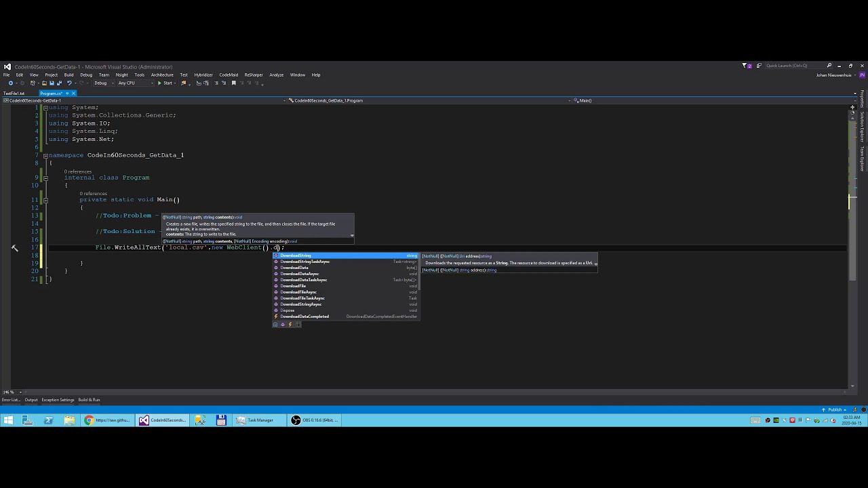Collapse the Main method block at line 11
The image size is (868, 488).
pyautogui.click(x=45, y=200)
